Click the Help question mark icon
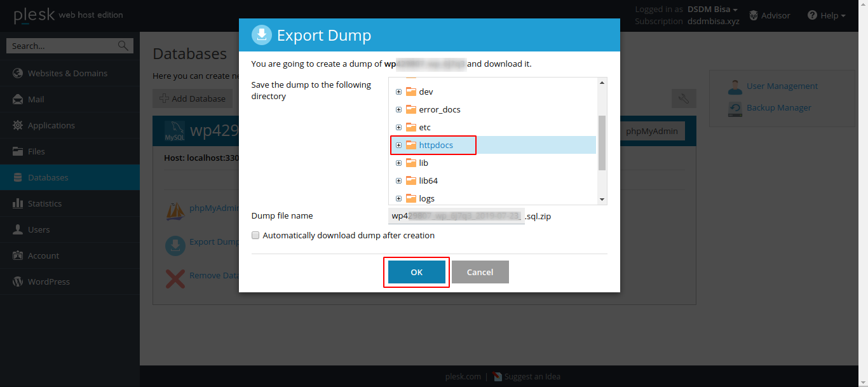The image size is (868, 387). tap(812, 15)
